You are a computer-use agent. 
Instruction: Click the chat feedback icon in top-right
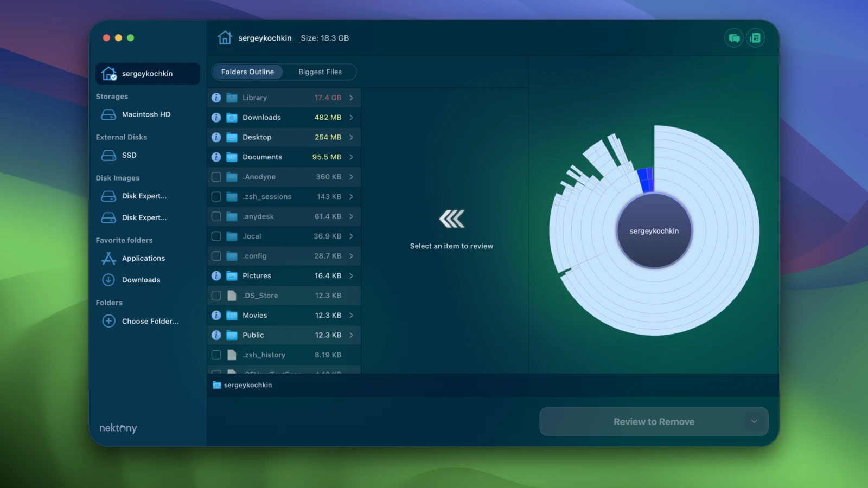tap(734, 38)
